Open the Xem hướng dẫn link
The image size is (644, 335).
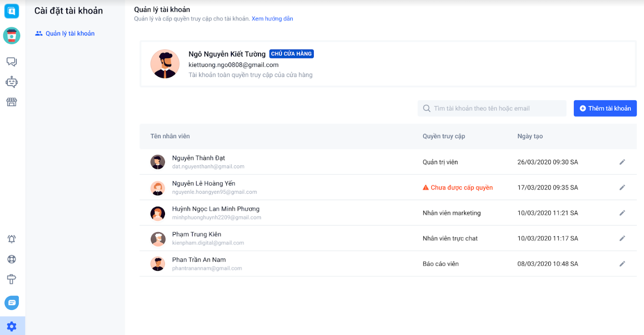(272, 19)
